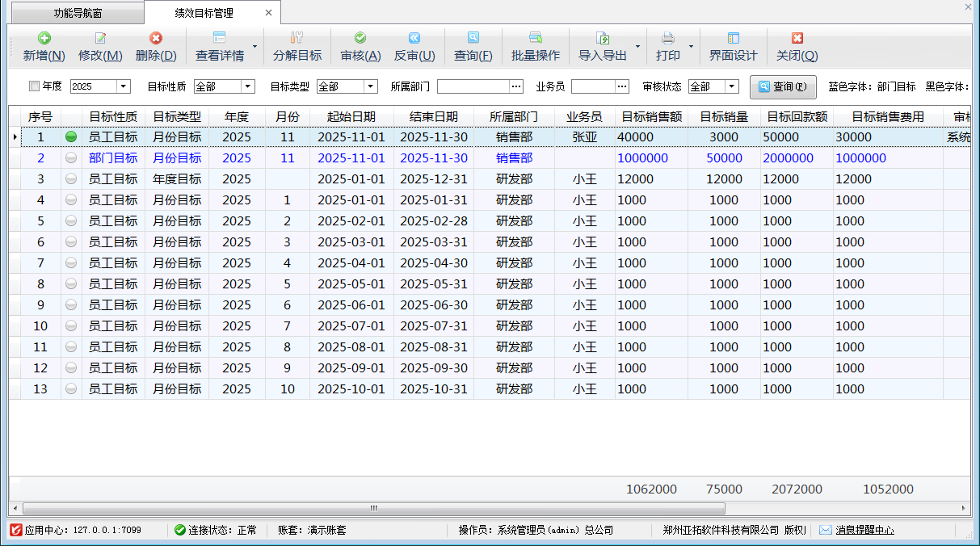Switch to the 功能导航窗 tab
This screenshot has height=546, width=980.
pyautogui.click(x=78, y=14)
